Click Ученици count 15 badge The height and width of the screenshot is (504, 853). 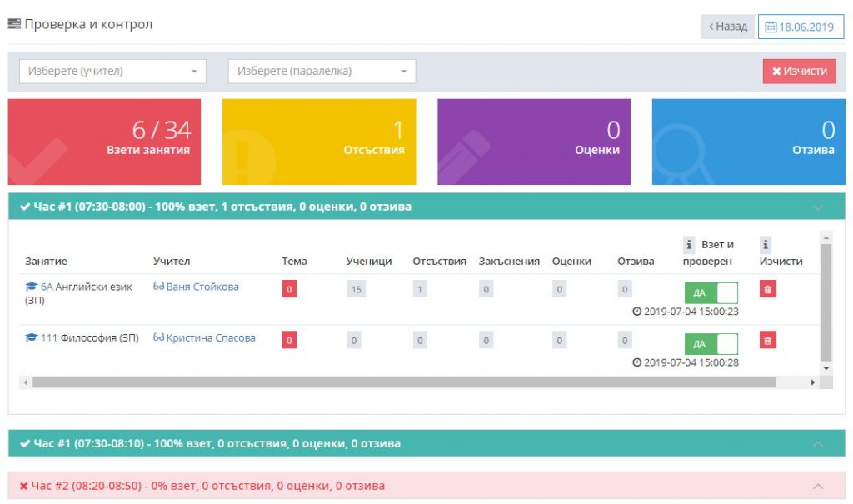pos(357,289)
